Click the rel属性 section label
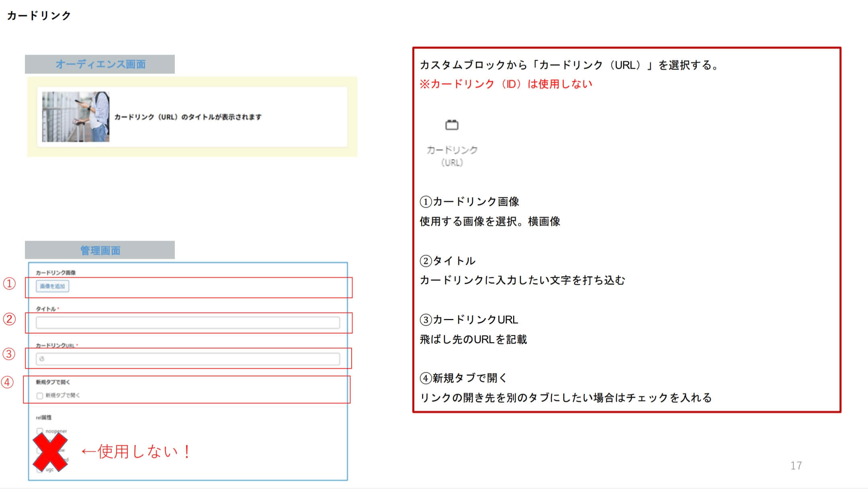868x489 pixels. tap(44, 417)
